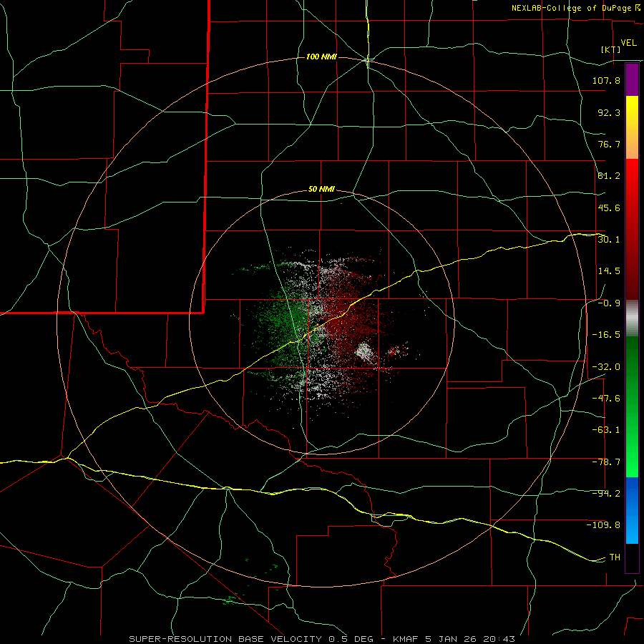
Task: Click the white velocity couplet east of radar
Action: click(364, 351)
